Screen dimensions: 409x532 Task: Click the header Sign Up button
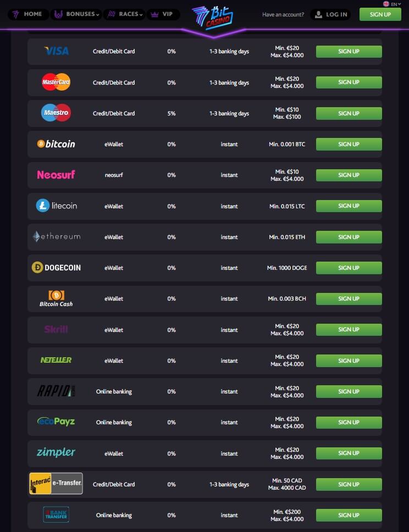[x=380, y=14]
